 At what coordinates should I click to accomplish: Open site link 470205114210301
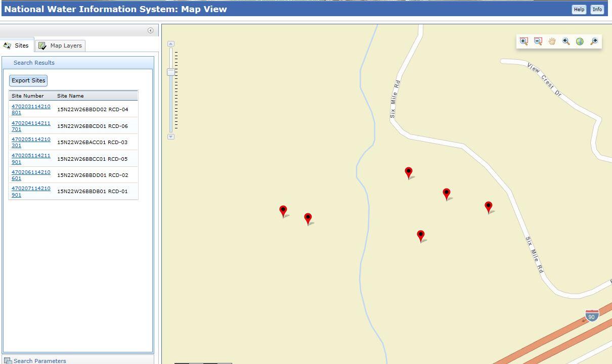[x=31, y=142]
